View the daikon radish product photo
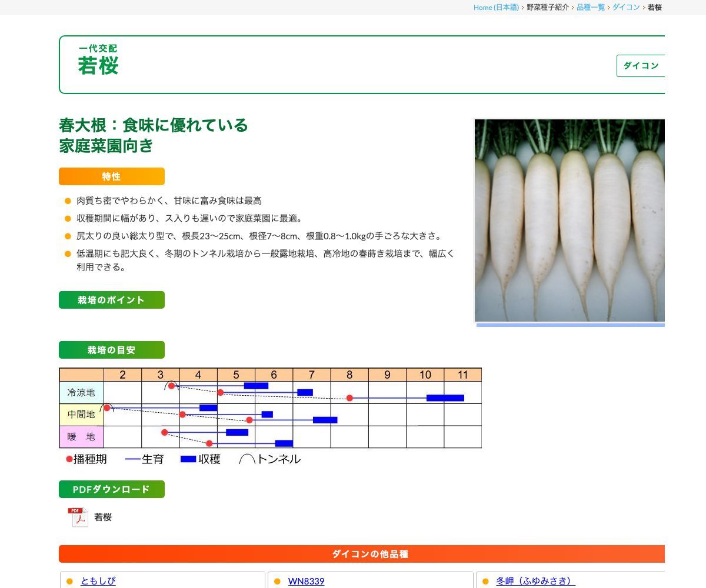Image resolution: width=706 pixels, height=588 pixels. tap(570, 220)
